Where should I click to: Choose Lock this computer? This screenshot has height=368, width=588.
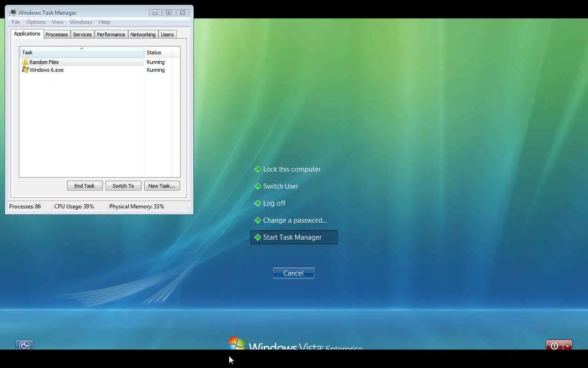tap(292, 169)
